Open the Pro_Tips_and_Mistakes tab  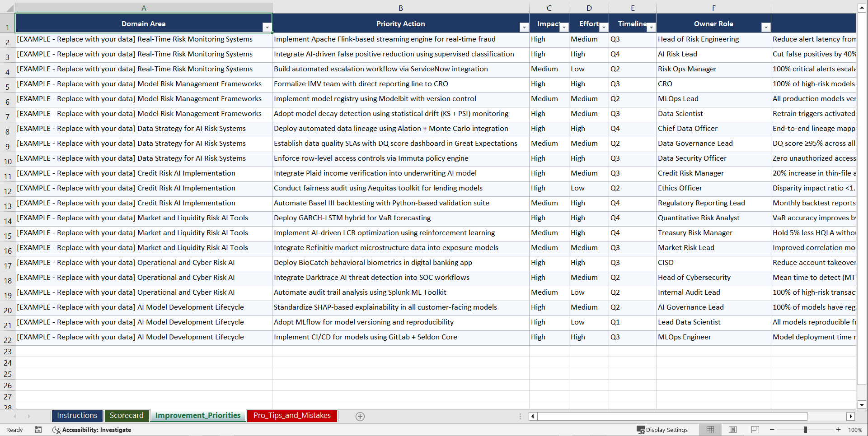[x=291, y=416]
